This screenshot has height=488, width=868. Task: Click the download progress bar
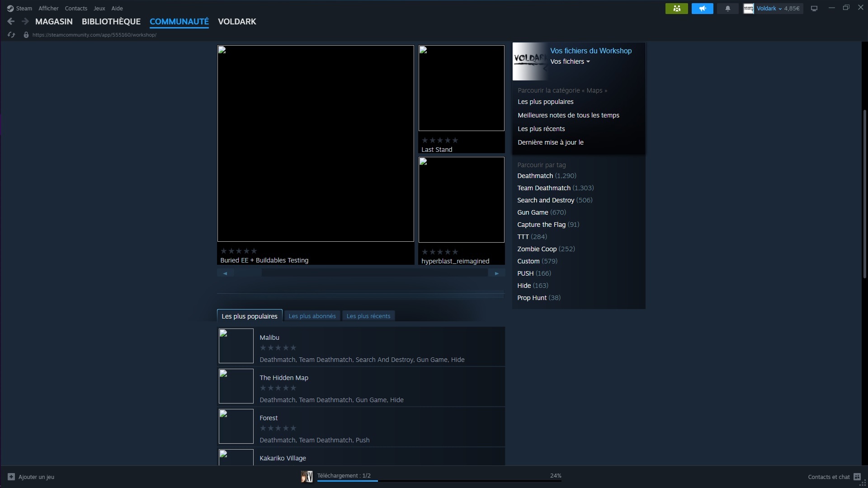tap(439, 481)
